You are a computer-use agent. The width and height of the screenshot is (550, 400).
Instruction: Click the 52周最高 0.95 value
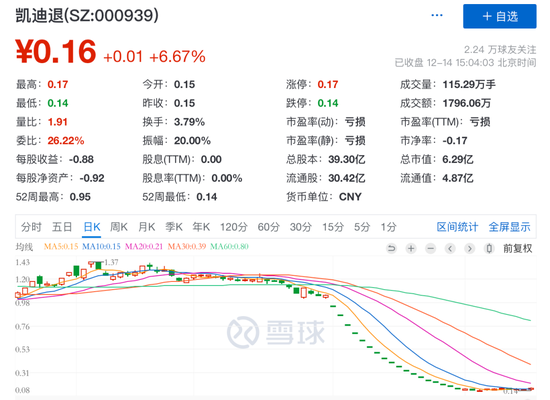pyautogui.click(x=80, y=197)
